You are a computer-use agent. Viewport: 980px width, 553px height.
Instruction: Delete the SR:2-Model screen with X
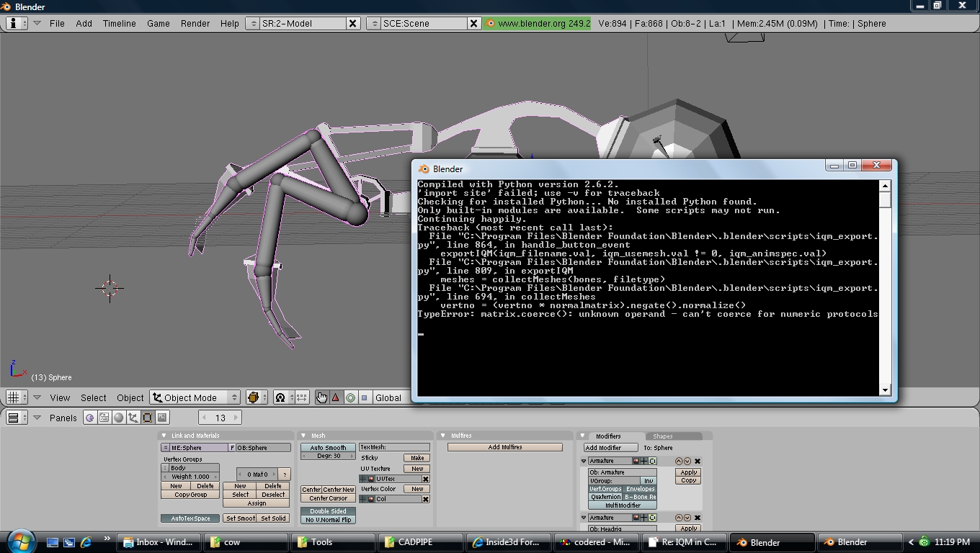(x=353, y=23)
